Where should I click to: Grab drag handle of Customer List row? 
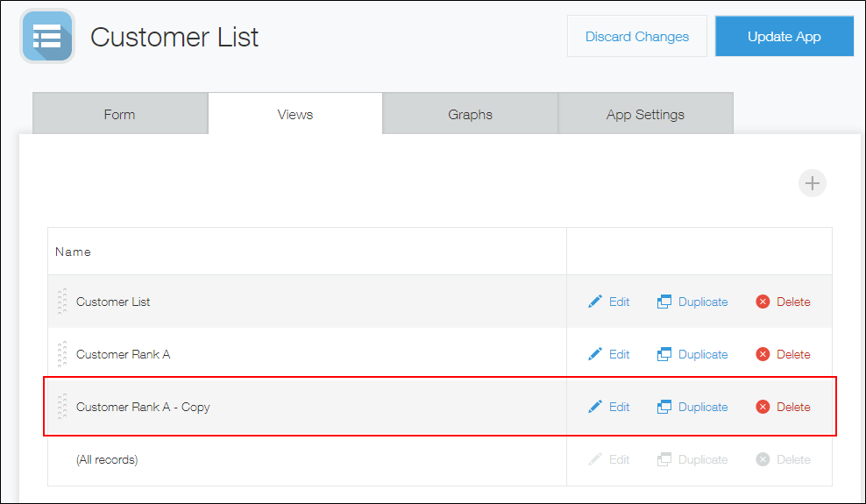coord(62,302)
